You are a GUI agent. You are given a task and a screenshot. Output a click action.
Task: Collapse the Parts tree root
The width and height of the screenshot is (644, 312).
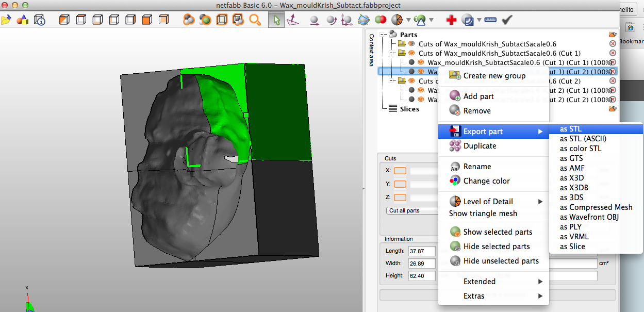tap(383, 35)
